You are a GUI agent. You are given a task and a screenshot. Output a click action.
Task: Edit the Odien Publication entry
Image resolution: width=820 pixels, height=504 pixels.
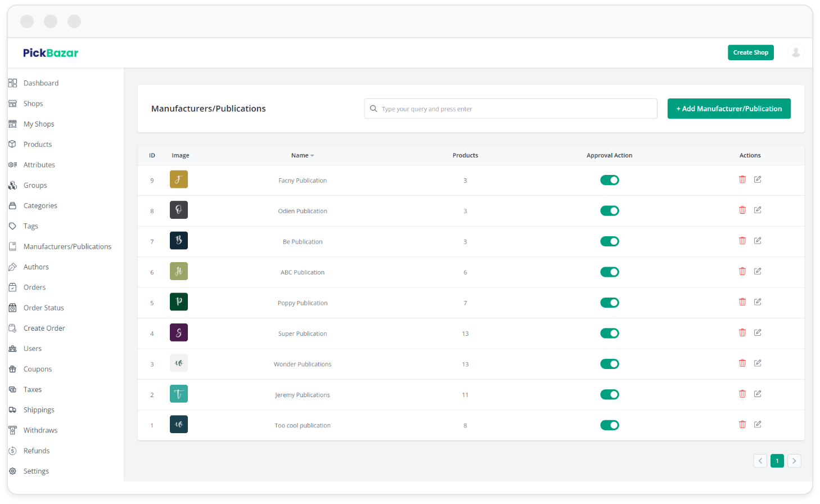(758, 210)
